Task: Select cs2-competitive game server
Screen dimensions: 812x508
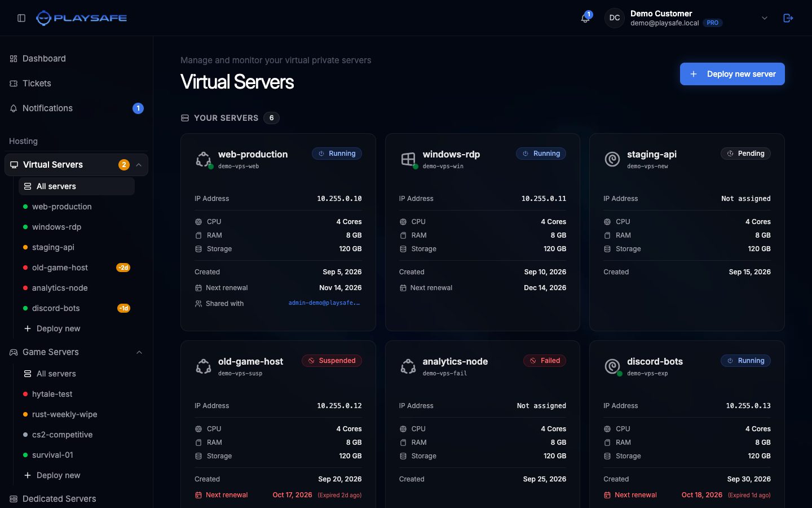Action: [x=77, y=435]
